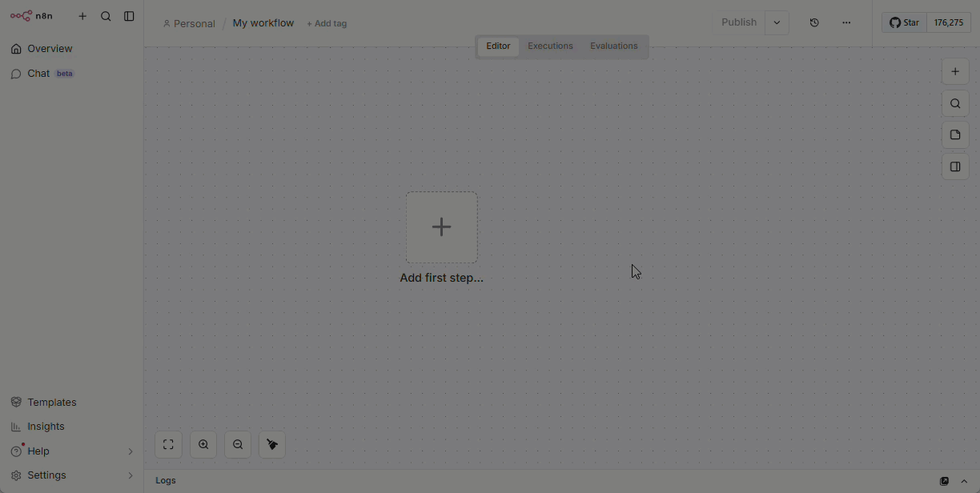Open search from the sidebar header
This screenshot has width=980, height=493.
106,16
